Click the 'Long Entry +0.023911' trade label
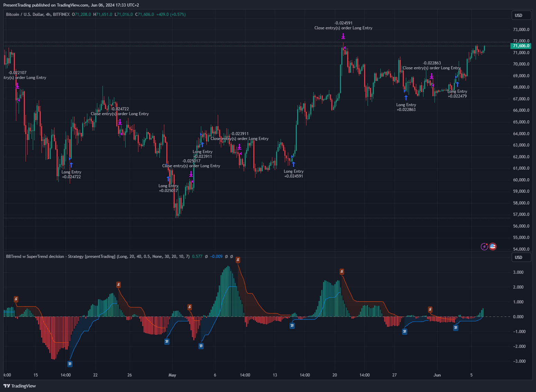Image resolution: width=536 pixels, height=392 pixels. coord(203,154)
